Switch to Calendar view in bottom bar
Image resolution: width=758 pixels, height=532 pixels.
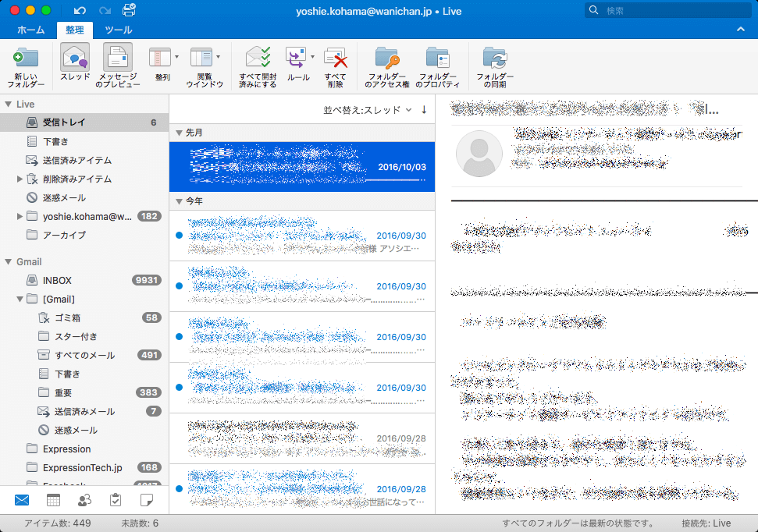click(53, 500)
